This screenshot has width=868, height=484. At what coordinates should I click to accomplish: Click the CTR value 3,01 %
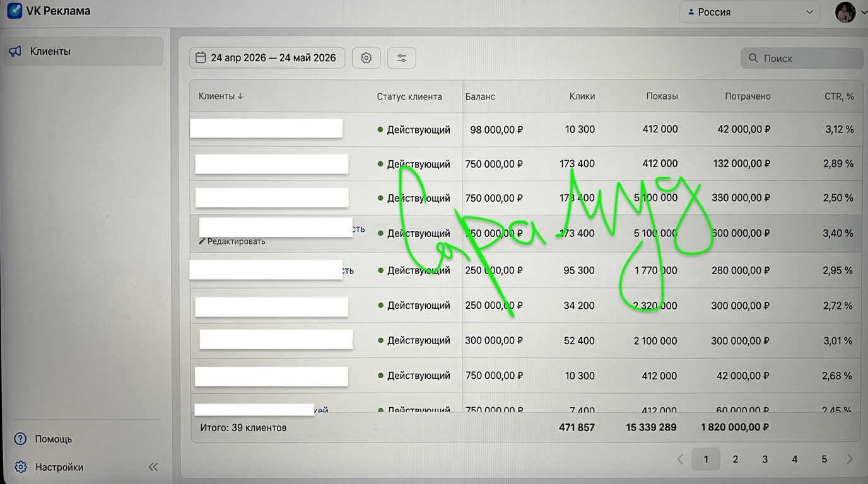(838, 341)
